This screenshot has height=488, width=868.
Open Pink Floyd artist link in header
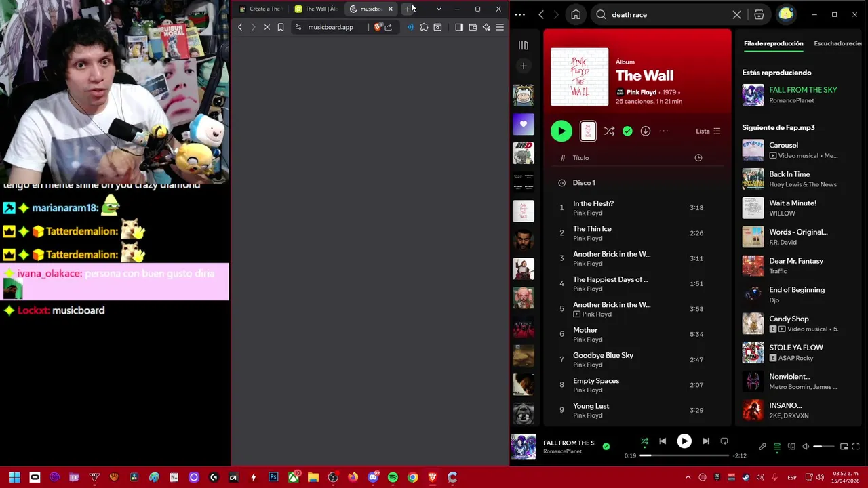tap(641, 92)
